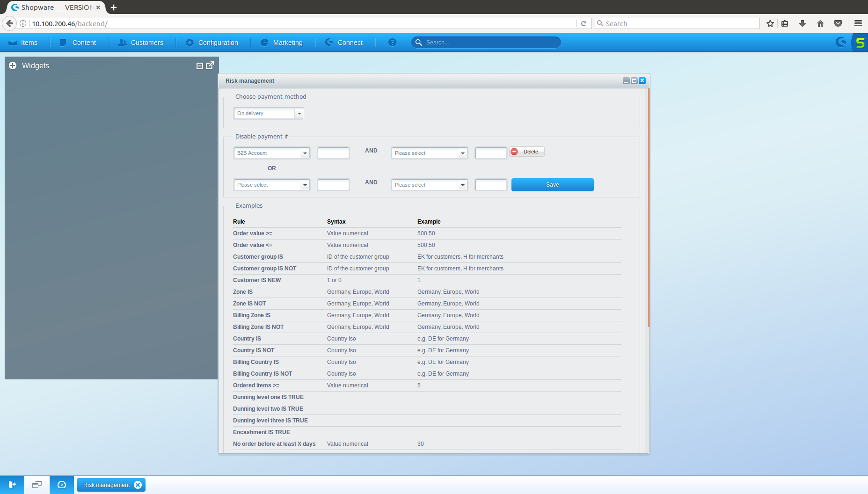Delete the B2B Account rule
The width and height of the screenshot is (868, 494).
pyautogui.click(x=527, y=152)
